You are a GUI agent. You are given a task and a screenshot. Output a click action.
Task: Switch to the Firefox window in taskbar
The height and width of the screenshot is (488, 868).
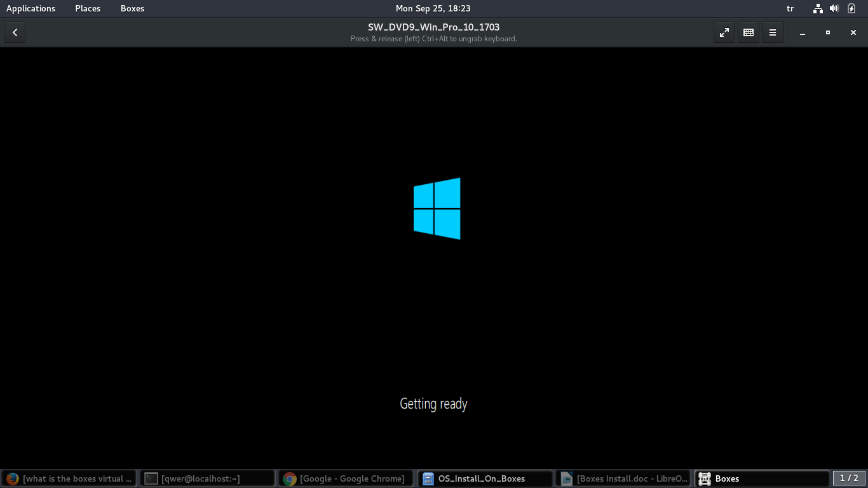pos(69,478)
